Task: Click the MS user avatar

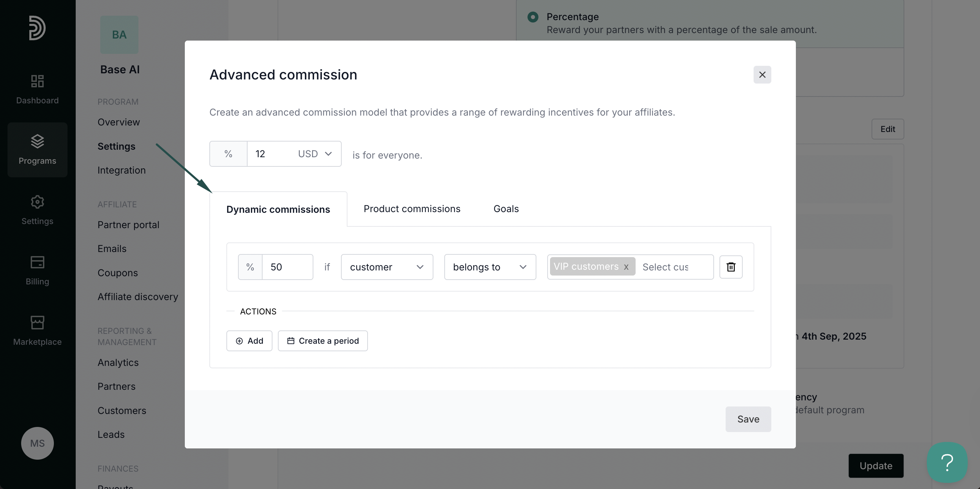Action: (x=37, y=443)
